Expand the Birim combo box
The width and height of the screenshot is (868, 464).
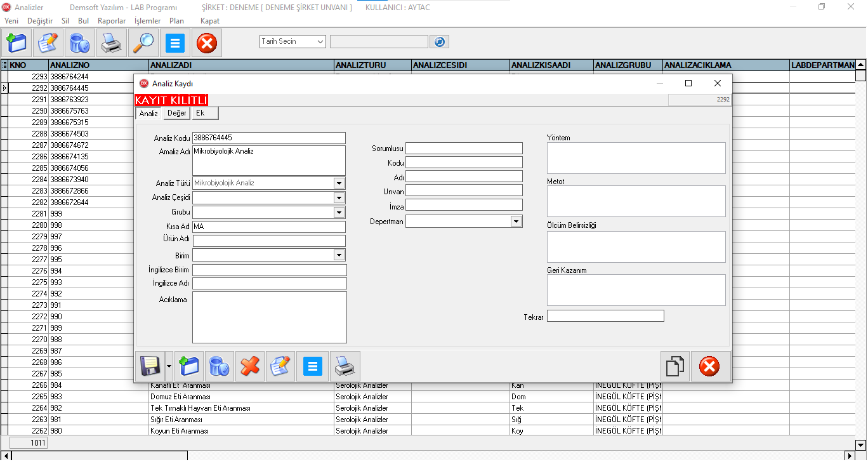[x=339, y=255]
